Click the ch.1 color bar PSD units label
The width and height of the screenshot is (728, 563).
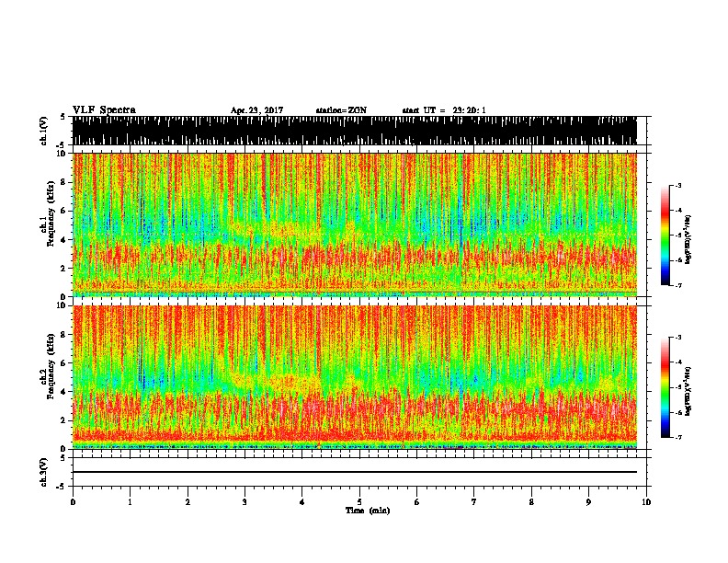(688, 239)
